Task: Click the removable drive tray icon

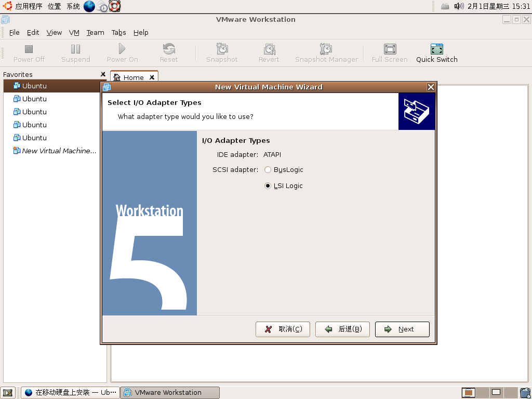Action: pyautogui.click(x=445, y=6)
